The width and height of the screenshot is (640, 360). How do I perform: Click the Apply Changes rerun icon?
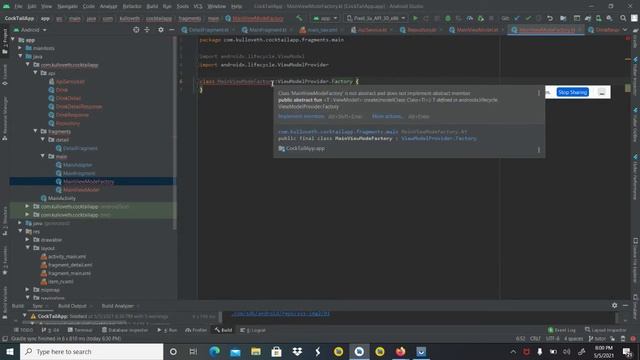[x=426, y=18]
